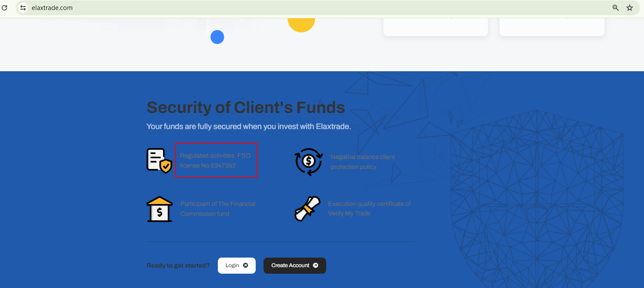This screenshot has width=644, height=288.
Task: Bookmark this page with the star icon
Action: click(630, 8)
